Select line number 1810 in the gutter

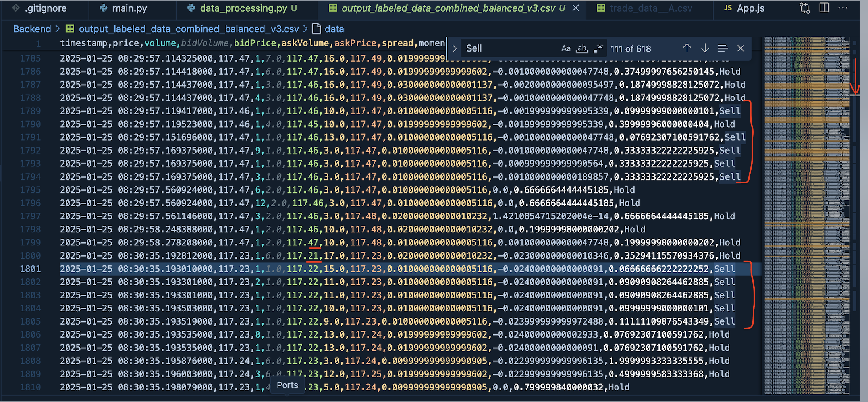click(31, 387)
